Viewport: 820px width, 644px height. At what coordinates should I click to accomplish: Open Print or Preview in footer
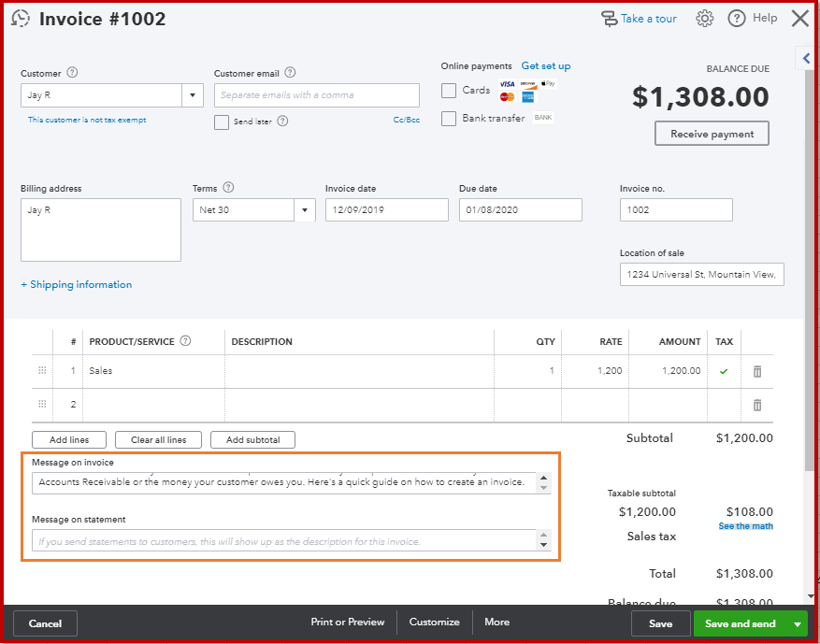[x=348, y=623]
